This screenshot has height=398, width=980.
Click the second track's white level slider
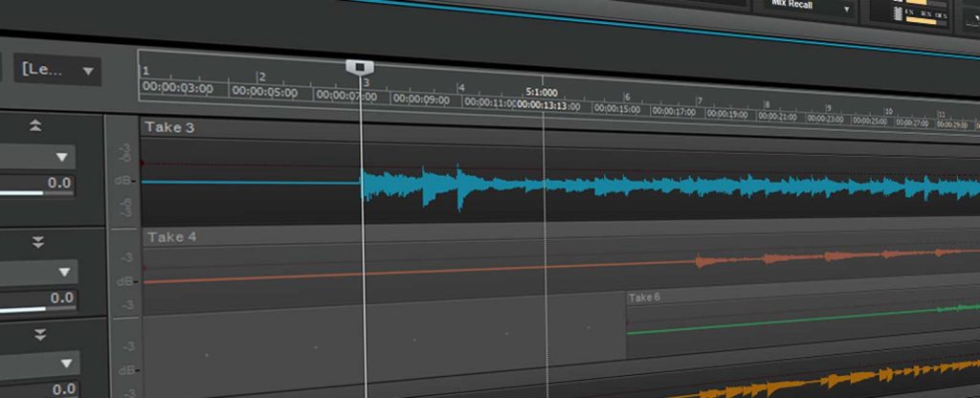[23, 308]
